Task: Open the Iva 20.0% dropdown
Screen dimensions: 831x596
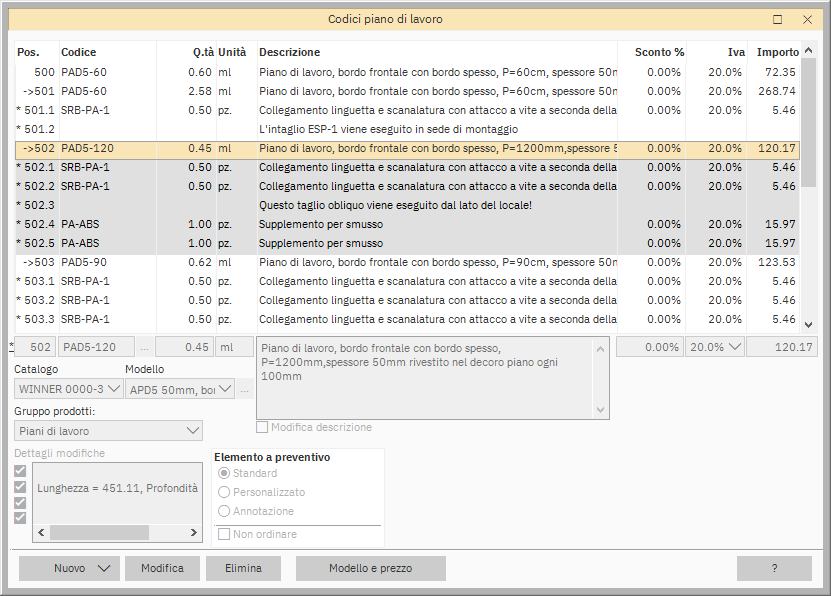Action: (x=714, y=347)
